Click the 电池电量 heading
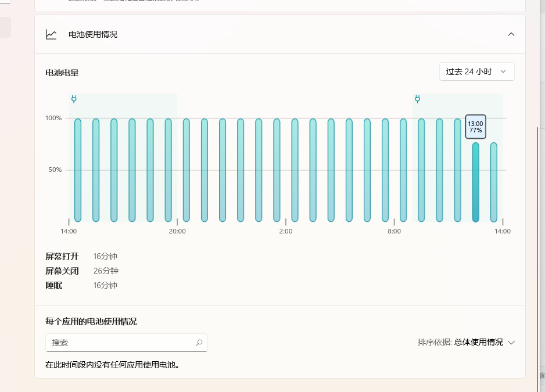This screenshot has width=545, height=392. (x=62, y=73)
